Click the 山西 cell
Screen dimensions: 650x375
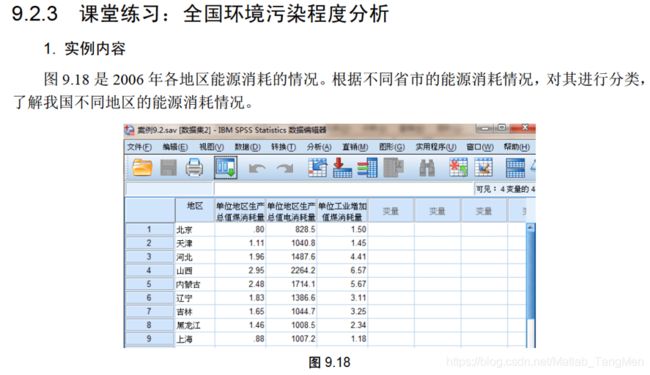pyautogui.click(x=195, y=270)
